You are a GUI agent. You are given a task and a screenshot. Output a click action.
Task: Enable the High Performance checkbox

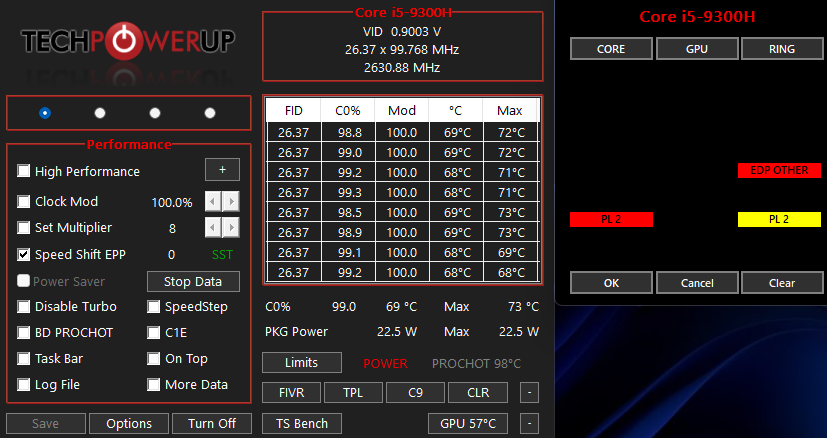pos(23,171)
